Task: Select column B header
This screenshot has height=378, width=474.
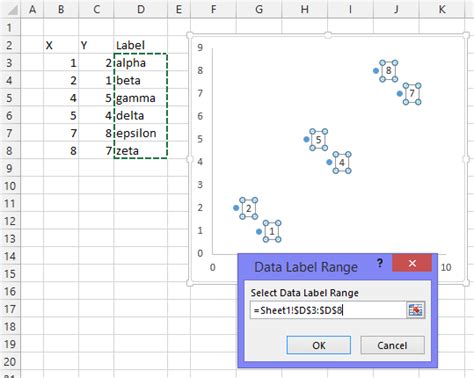Action: tap(61, 9)
